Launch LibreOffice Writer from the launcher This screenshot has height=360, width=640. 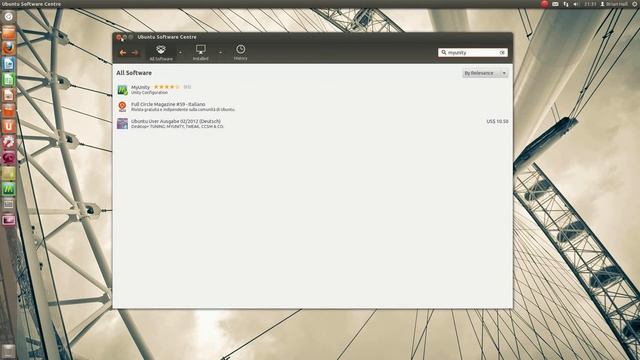click(x=9, y=63)
